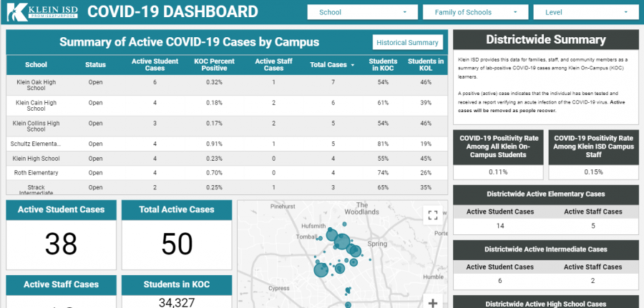The image size is (644, 308).
Task: Click the Active Staff Cases card header
Action: click(62, 284)
